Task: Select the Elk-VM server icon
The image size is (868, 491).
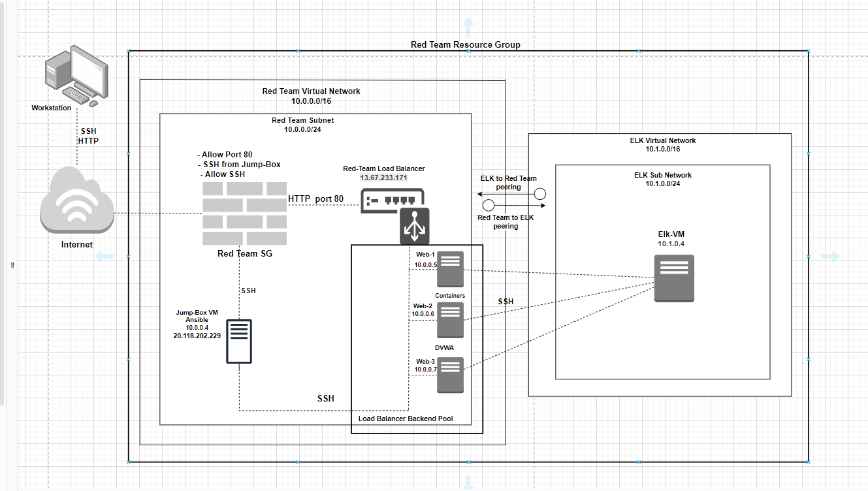Action: click(674, 278)
